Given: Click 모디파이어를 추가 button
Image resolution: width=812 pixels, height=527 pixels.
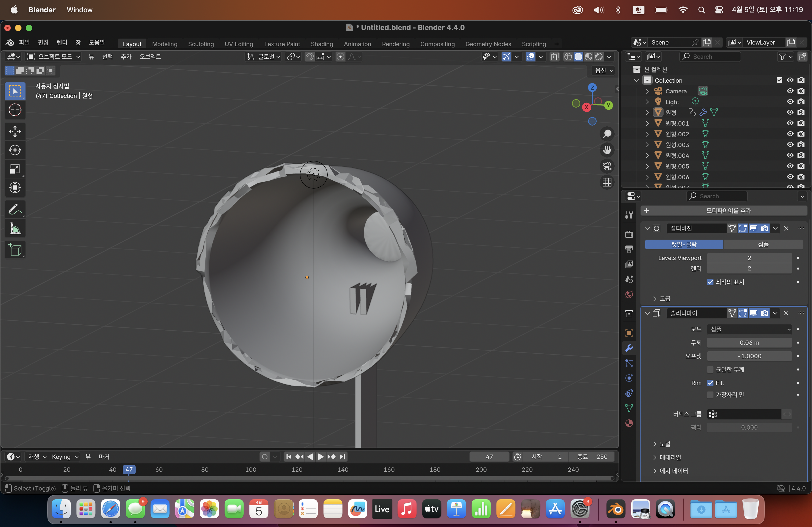Looking at the screenshot, I should 724,211.
